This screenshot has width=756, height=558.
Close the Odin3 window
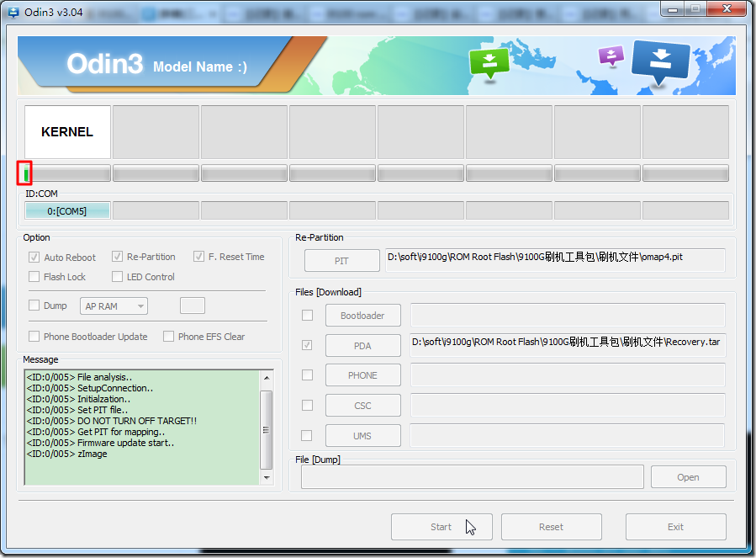727,9
